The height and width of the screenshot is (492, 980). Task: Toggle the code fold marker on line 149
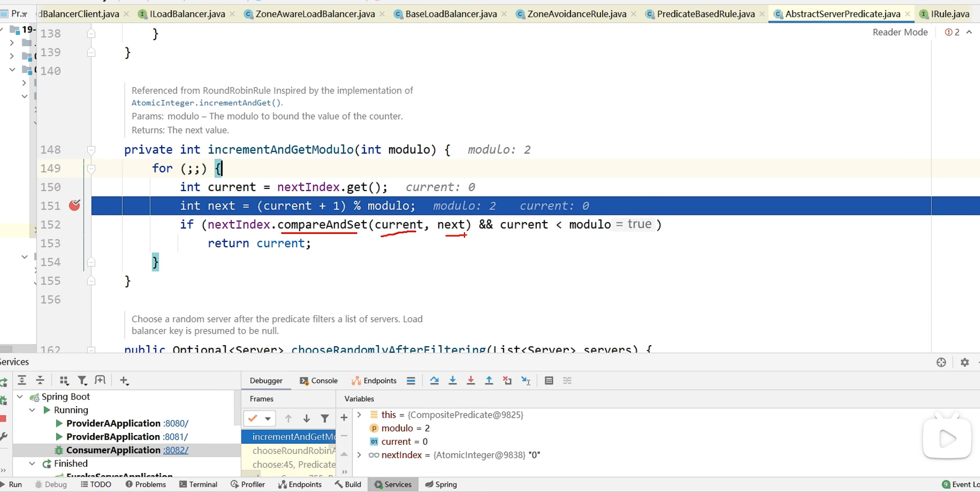[91, 168]
